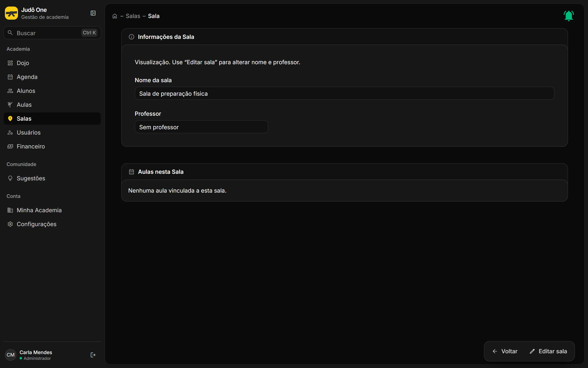Open Agenda menu item
This screenshot has height=368, width=588.
(x=52, y=77)
